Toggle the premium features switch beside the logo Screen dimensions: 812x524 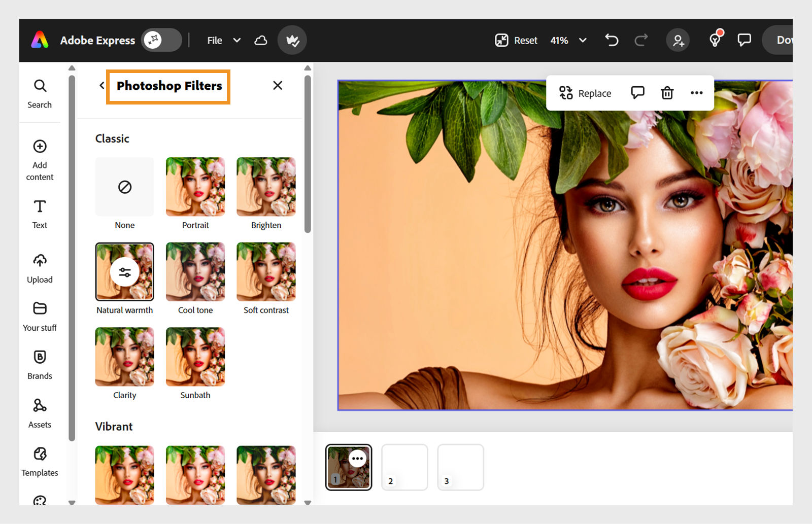pyautogui.click(x=161, y=40)
